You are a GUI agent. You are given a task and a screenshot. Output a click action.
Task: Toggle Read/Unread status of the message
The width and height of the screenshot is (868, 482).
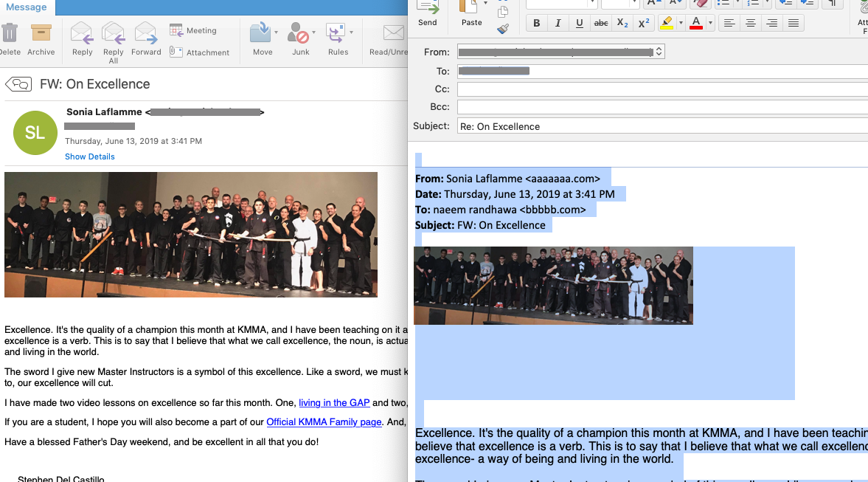pos(389,39)
